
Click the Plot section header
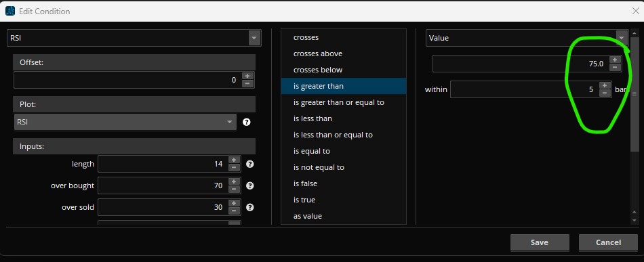click(x=134, y=104)
